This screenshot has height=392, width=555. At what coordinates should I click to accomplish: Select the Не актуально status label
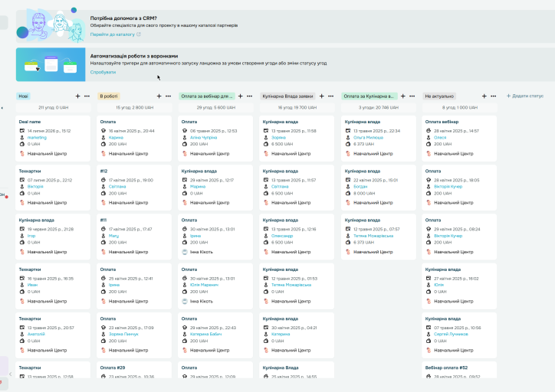[x=439, y=96]
